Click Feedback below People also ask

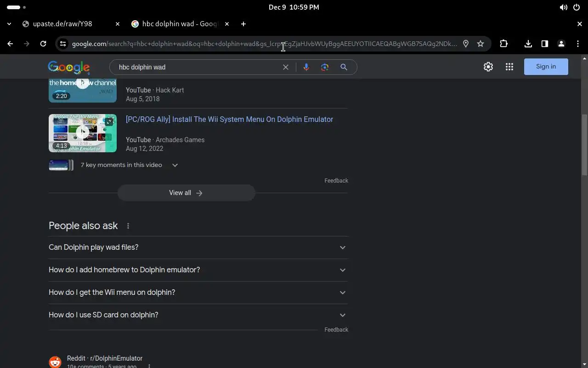click(x=336, y=330)
